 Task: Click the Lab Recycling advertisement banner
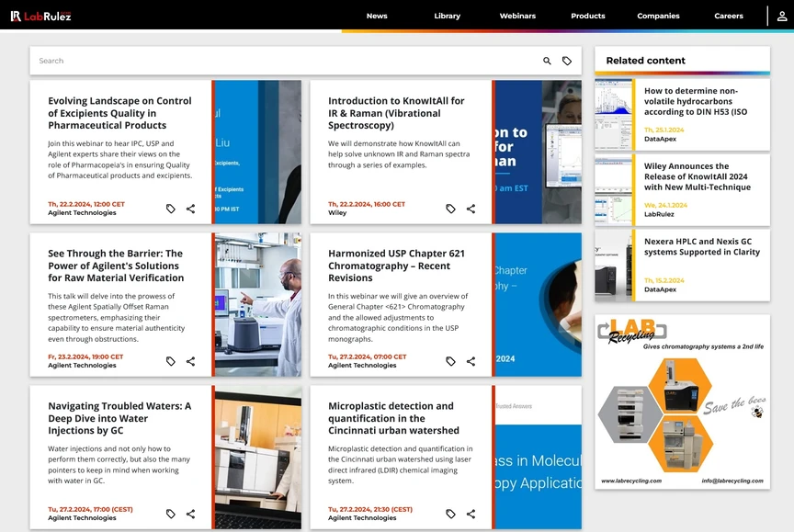click(x=682, y=402)
